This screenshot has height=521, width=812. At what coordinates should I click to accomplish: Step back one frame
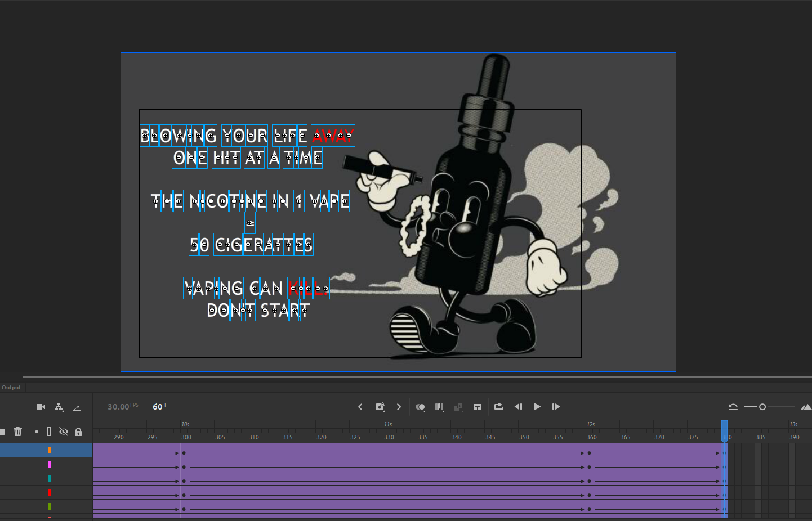pyautogui.click(x=519, y=407)
